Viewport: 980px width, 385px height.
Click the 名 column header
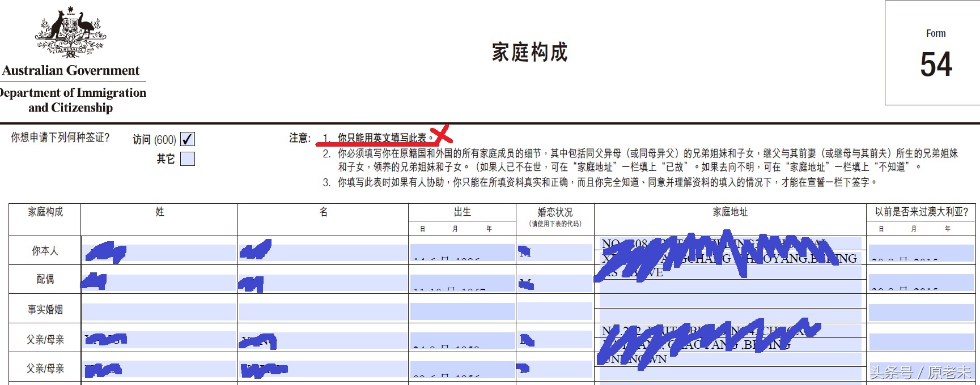pos(324,212)
